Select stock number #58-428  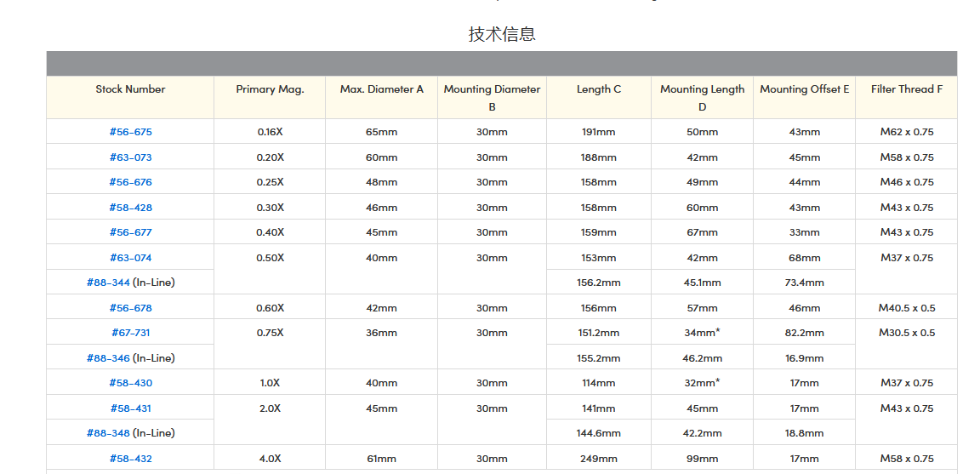click(130, 208)
